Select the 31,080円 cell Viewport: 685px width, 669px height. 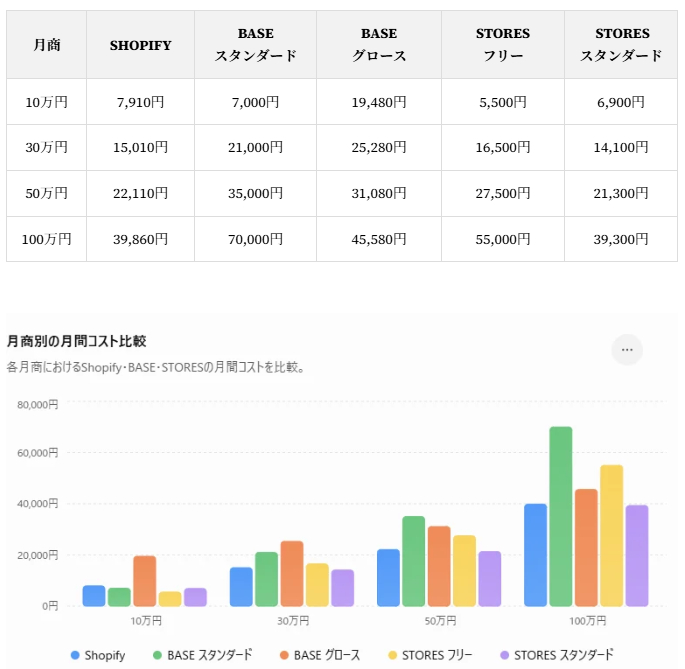379,193
